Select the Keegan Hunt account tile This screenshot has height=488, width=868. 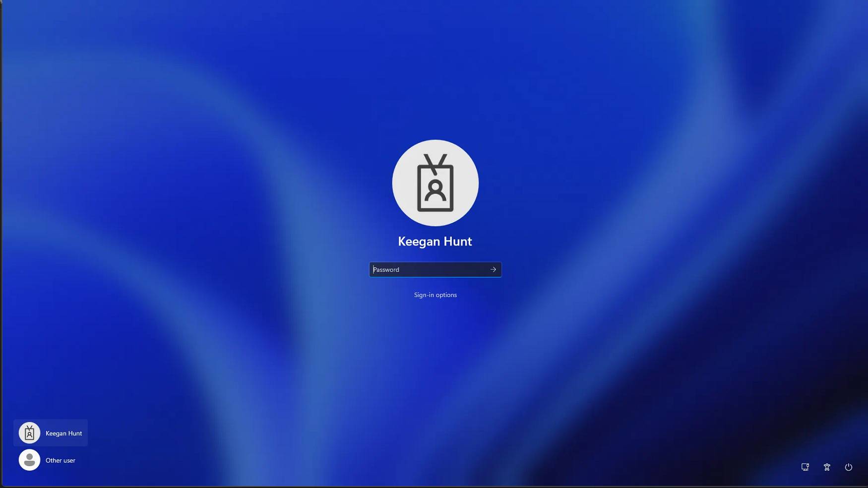point(51,433)
